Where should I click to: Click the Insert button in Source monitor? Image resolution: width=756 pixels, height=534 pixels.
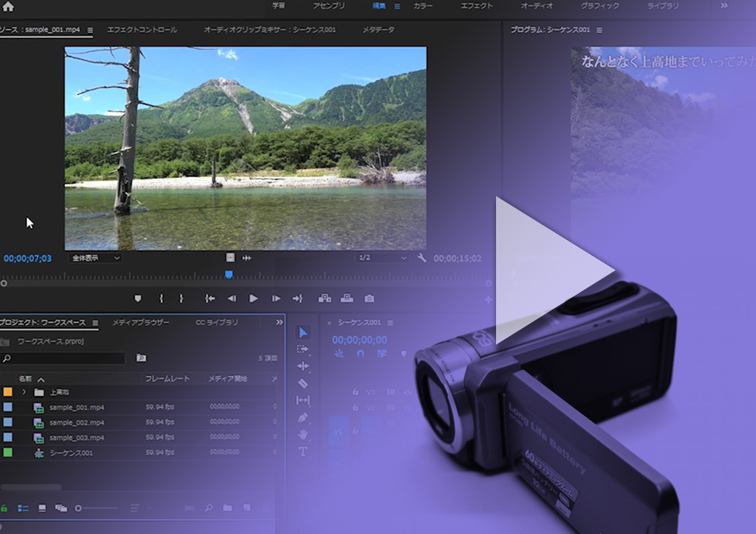click(325, 299)
